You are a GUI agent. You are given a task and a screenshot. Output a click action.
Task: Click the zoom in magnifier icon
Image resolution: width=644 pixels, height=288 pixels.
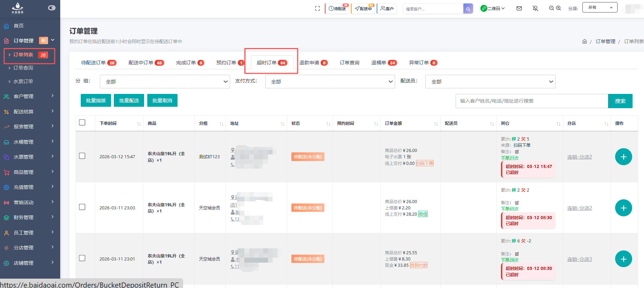point(558,8)
